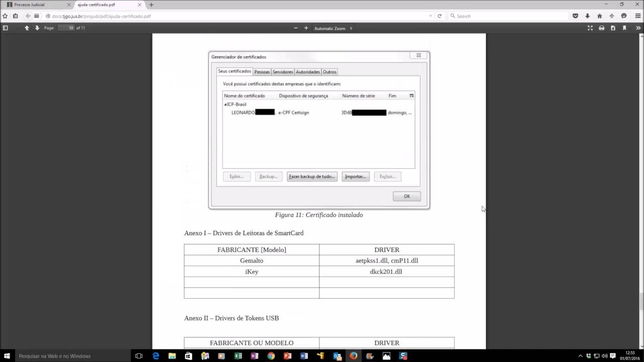The width and height of the screenshot is (644, 362).
Task: Open the network status tray icon
Action: pos(596,356)
